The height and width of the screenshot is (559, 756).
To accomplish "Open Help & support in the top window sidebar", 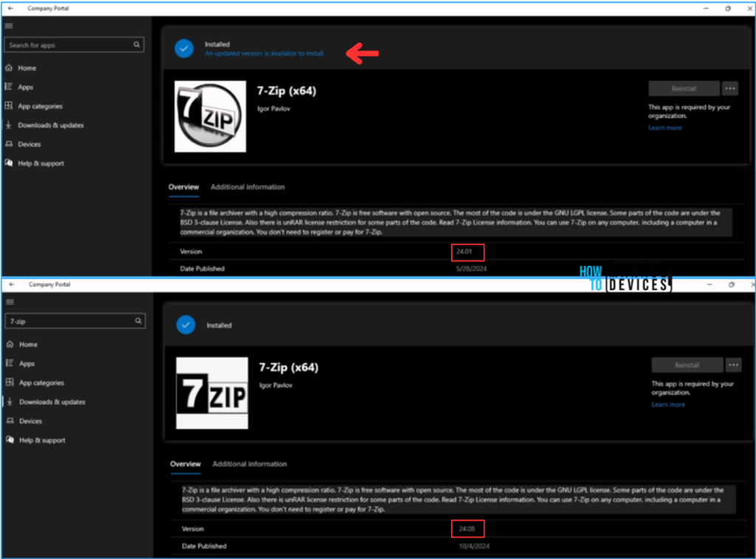I will point(41,163).
